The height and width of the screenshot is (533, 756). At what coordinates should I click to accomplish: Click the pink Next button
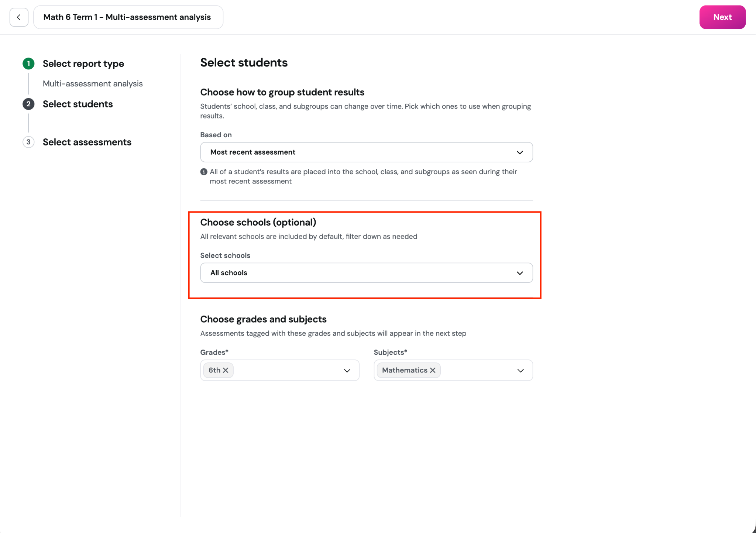click(x=722, y=17)
